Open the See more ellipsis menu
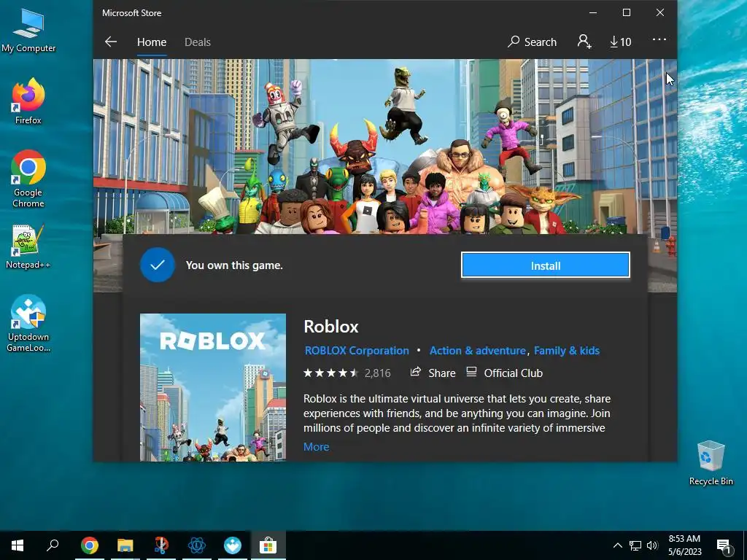 tap(659, 39)
